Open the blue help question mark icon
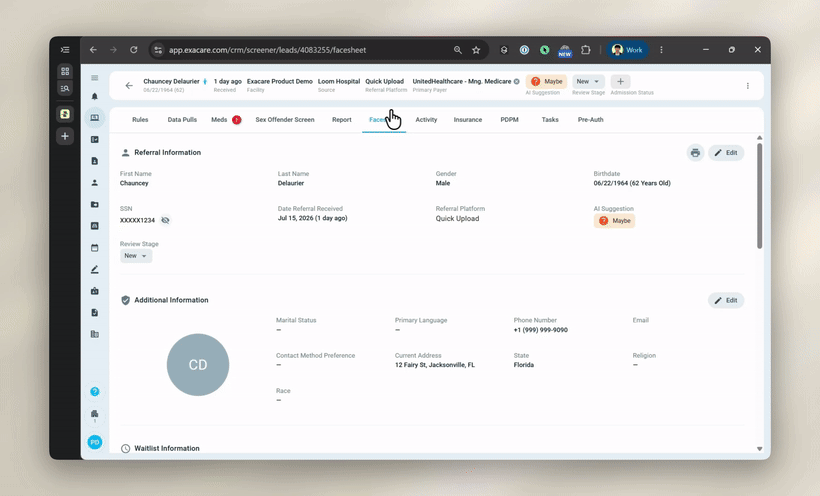 [95, 391]
